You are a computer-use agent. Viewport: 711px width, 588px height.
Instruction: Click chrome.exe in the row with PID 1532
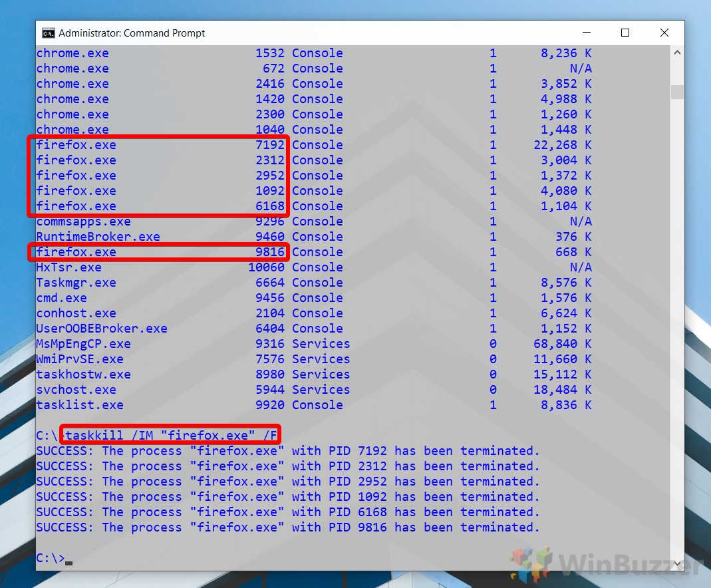pyautogui.click(x=72, y=53)
